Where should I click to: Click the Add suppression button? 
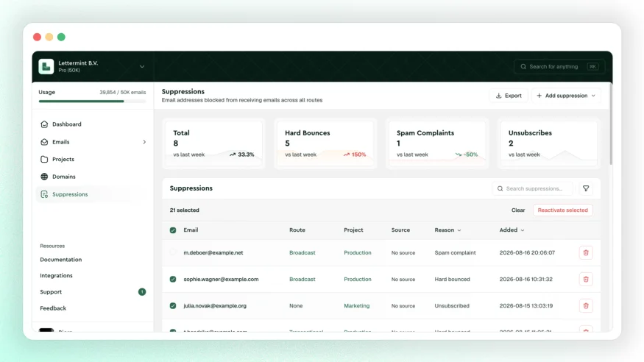566,96
